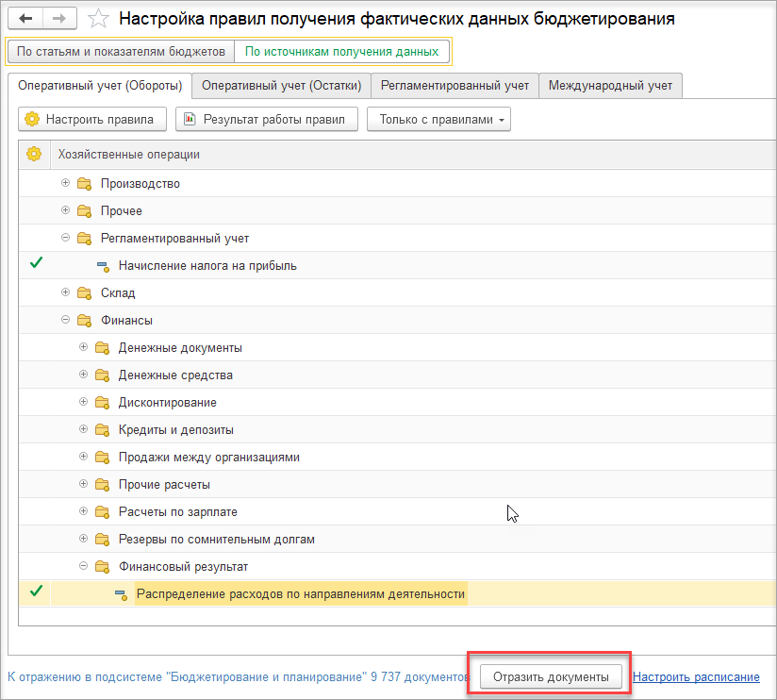Click the Отразить документы button

tap(551, 676)
